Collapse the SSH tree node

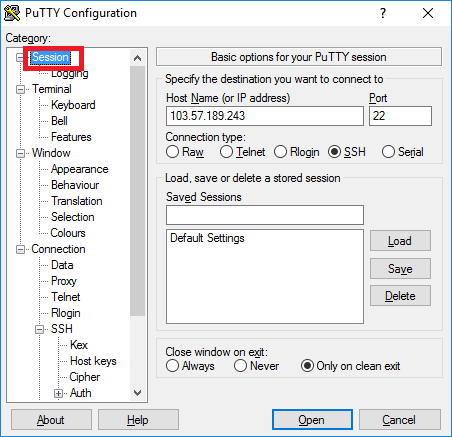39,329
